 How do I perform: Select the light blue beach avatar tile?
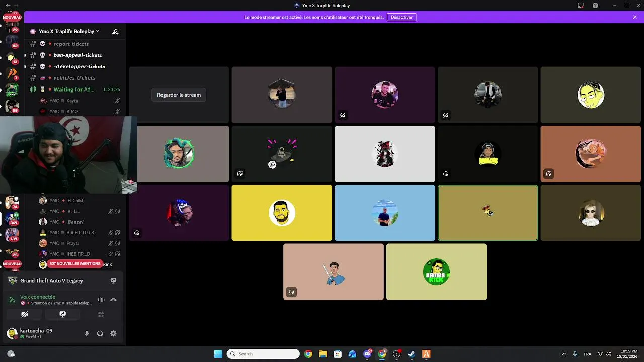385,213
